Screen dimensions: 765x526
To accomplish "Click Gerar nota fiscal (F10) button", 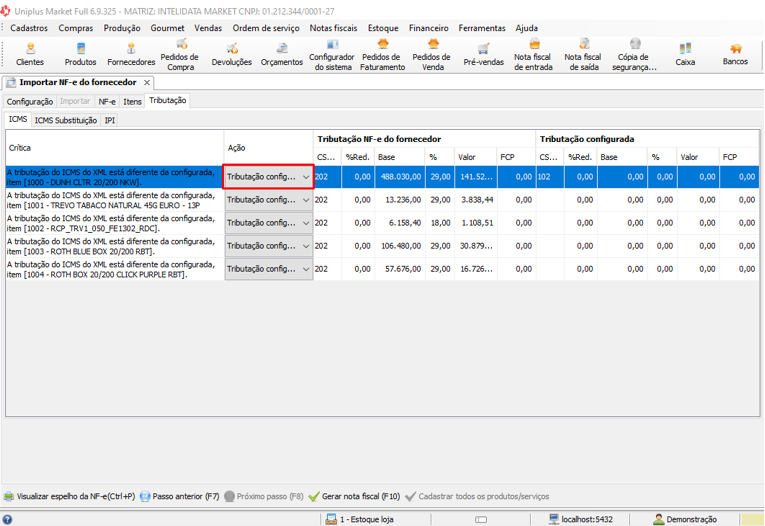I will 355,496.
